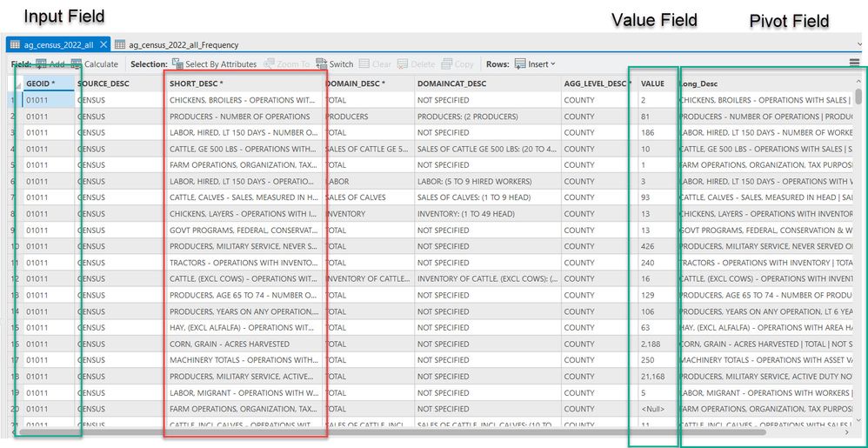Screen dimensions: 868x448
Task: Select the GEOID cell in row 1
Action: [48, 100]
